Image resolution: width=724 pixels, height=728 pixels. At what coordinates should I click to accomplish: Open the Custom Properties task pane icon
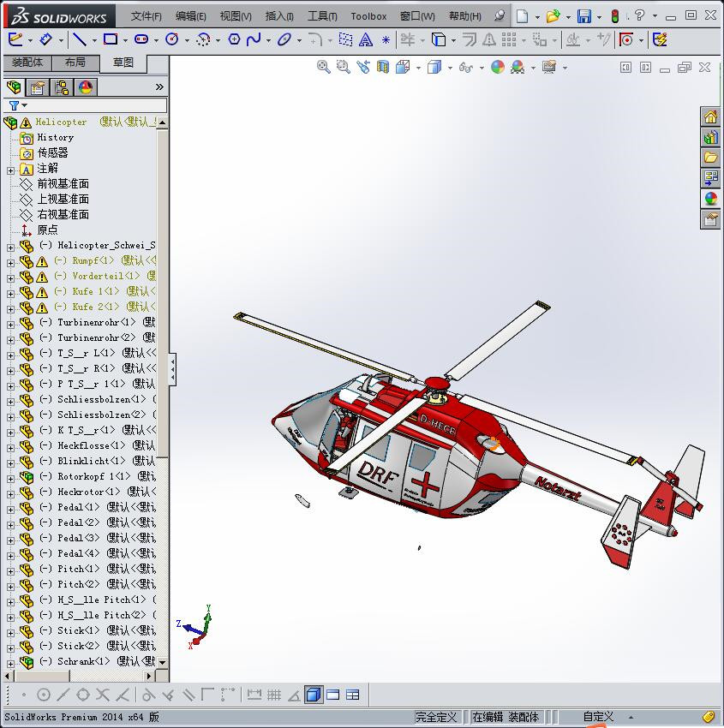point(710,219)
